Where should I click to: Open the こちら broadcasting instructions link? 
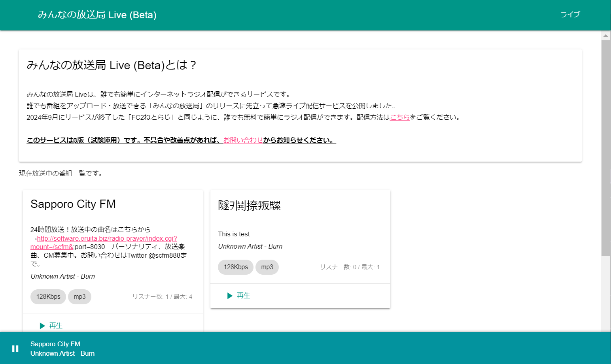[x=400, y=117]
